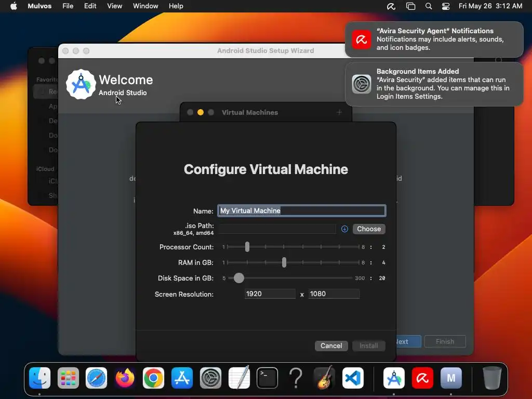
Task: Launch GarageBand from the dock
Action: (x=324, y=378)
